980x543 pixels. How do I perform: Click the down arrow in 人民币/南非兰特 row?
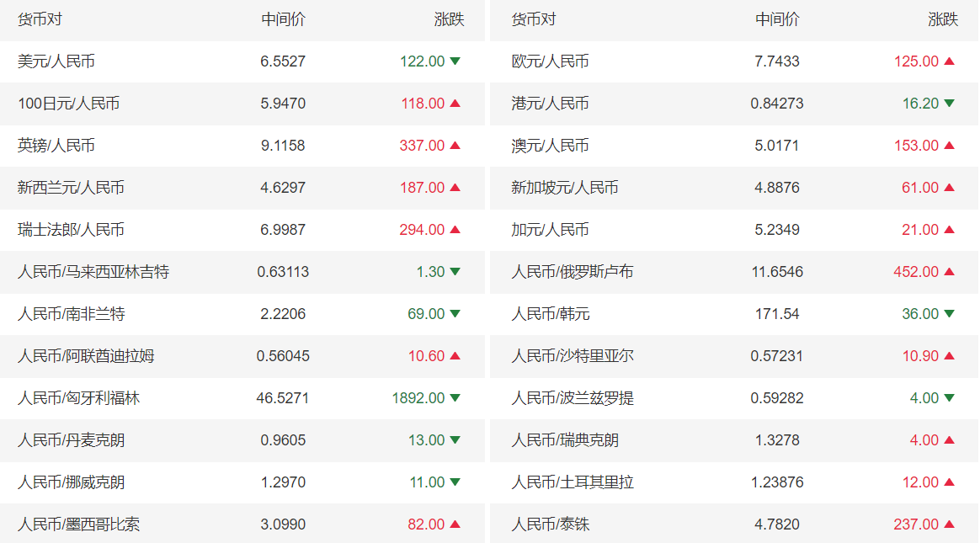pos(455,314)
